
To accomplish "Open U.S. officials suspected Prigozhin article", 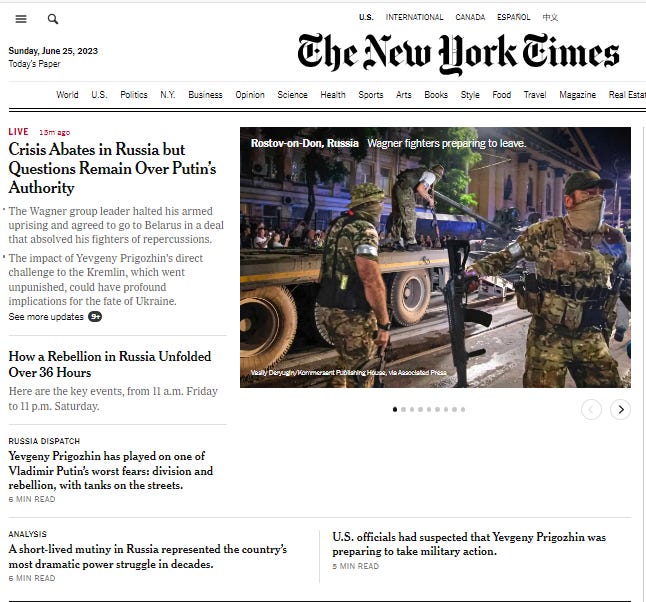I will (469, 544).
